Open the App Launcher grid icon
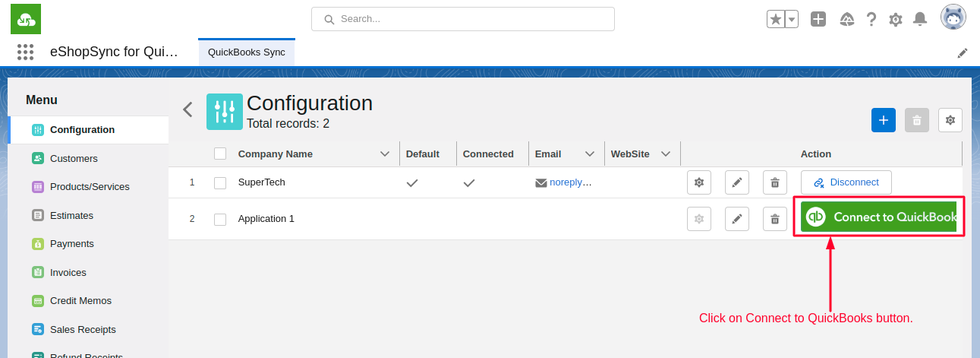 coord(25,52)
